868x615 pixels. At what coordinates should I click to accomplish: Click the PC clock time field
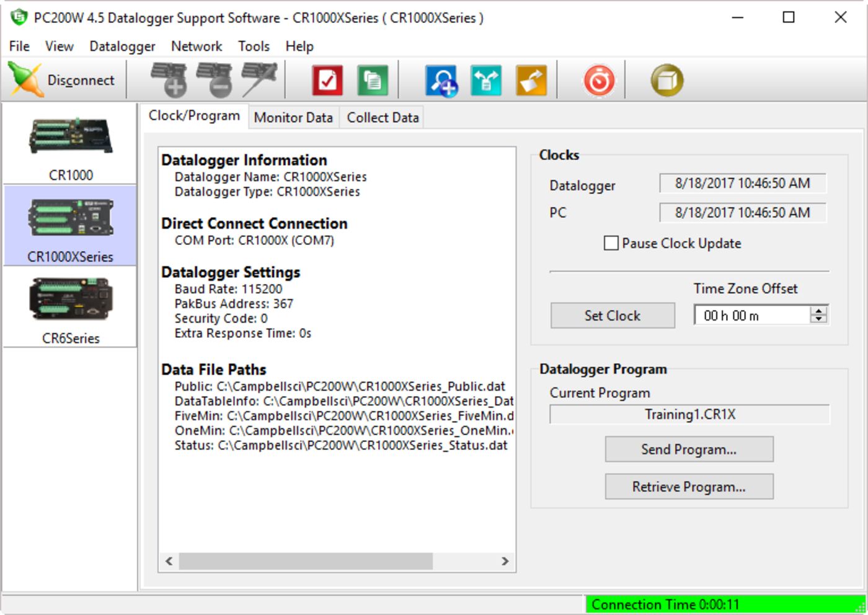tap(743, 213)
